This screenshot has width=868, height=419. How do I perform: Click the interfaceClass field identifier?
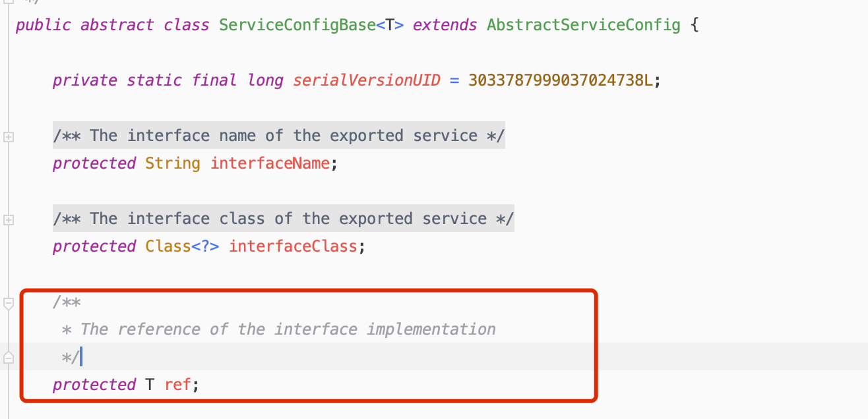(293, 246)
